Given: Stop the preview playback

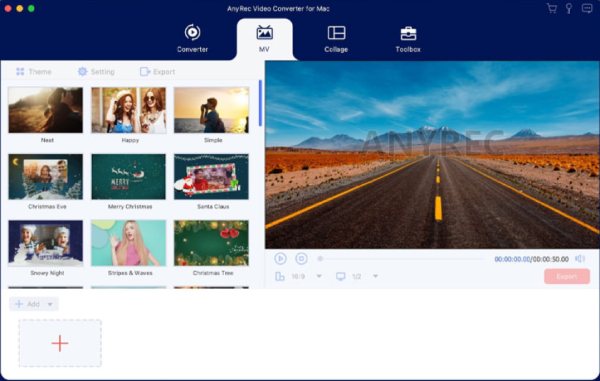Looking at the screenshot, I should [301, 259].
